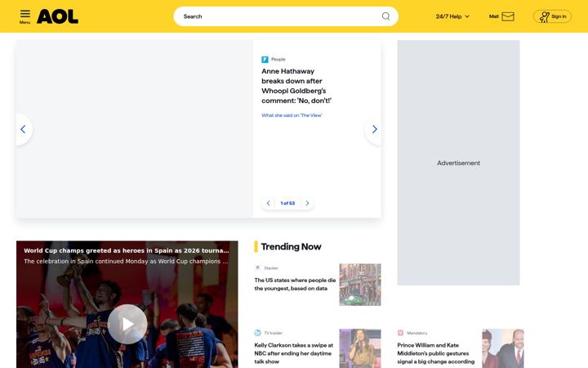The width and height of the screenshot is (588, 368).
Task: Advance carousel with right edge arrow
Action: tap(374, 129)
